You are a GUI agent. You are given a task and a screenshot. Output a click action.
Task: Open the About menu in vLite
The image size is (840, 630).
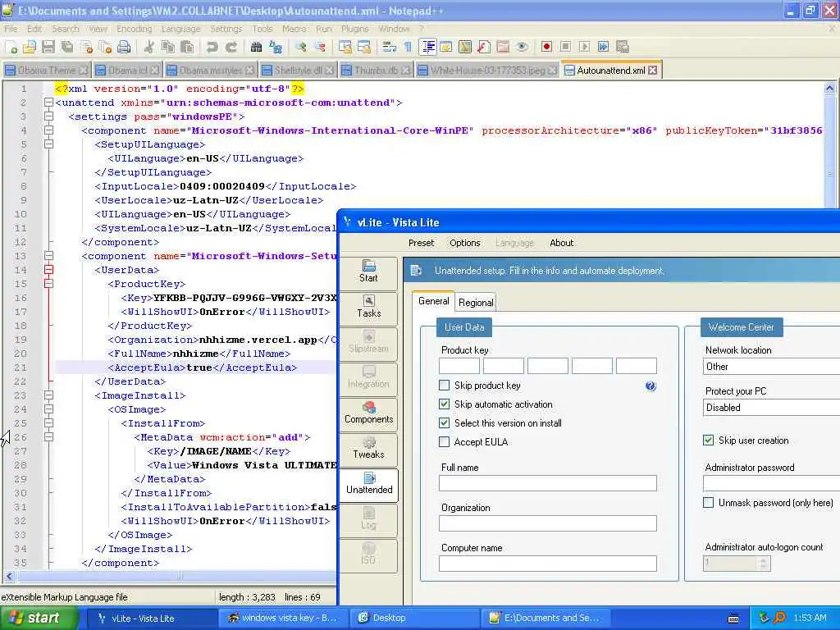coord(561,243)
